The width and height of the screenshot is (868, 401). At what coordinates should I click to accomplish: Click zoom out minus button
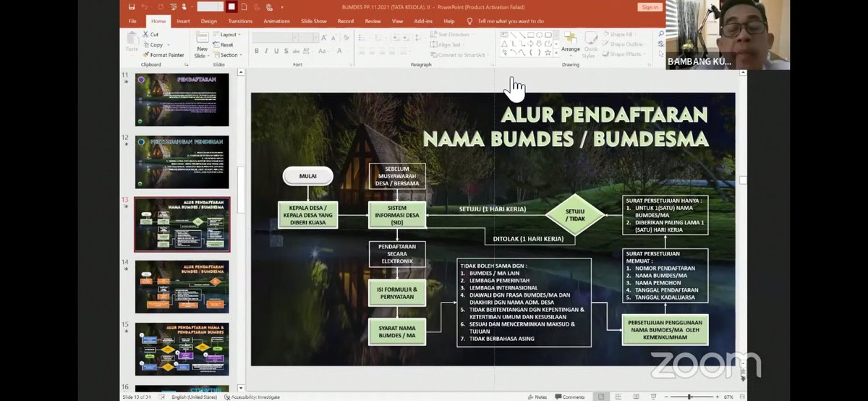[667, 397]
